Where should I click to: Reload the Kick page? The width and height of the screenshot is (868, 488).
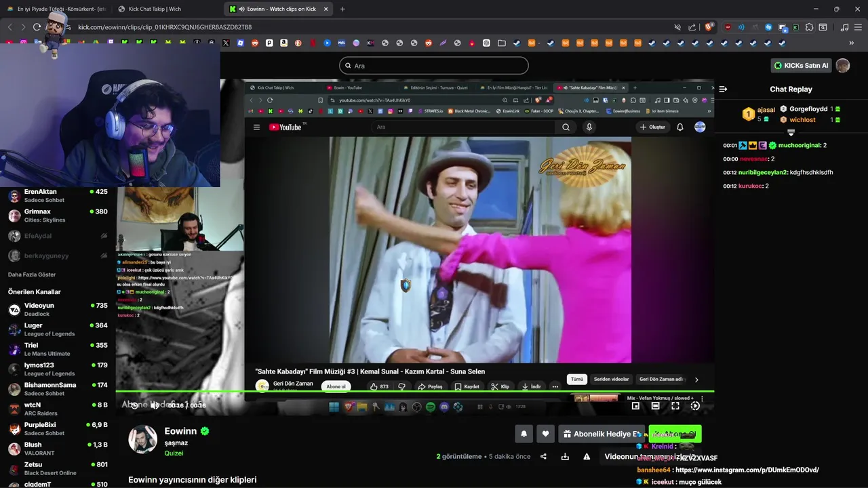point(37,27)
